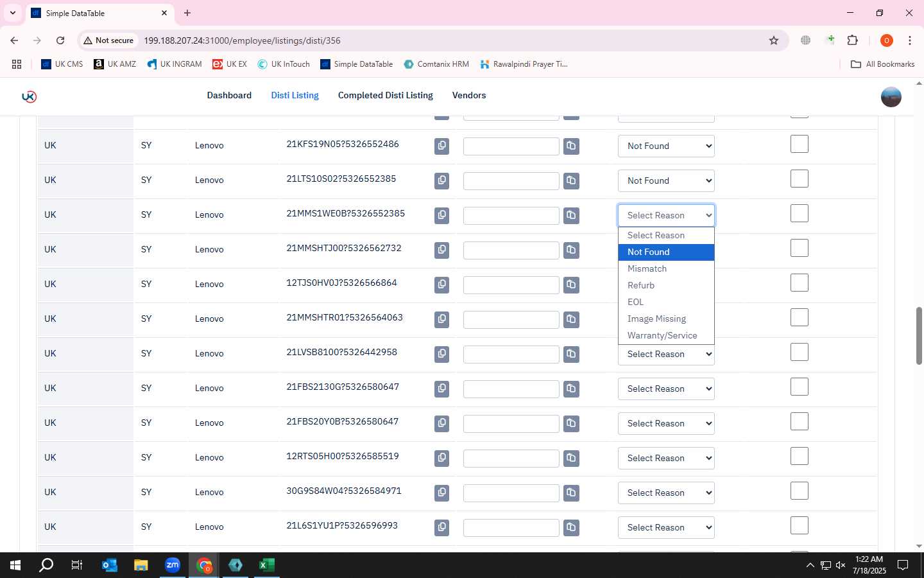Copy SKU 21LVSB8100?5326442958 with copy icon
The height and width of the screenshot is (578, 924).
441,354
